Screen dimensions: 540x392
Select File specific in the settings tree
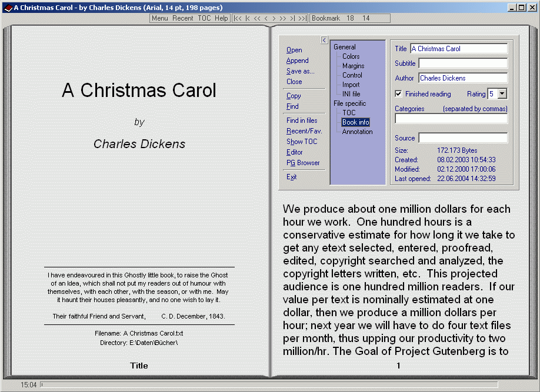[349, 103]
